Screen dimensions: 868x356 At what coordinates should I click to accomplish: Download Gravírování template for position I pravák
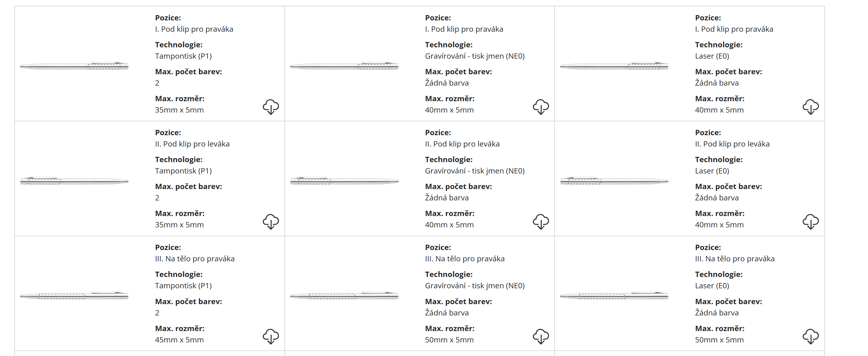click(540, 107)
